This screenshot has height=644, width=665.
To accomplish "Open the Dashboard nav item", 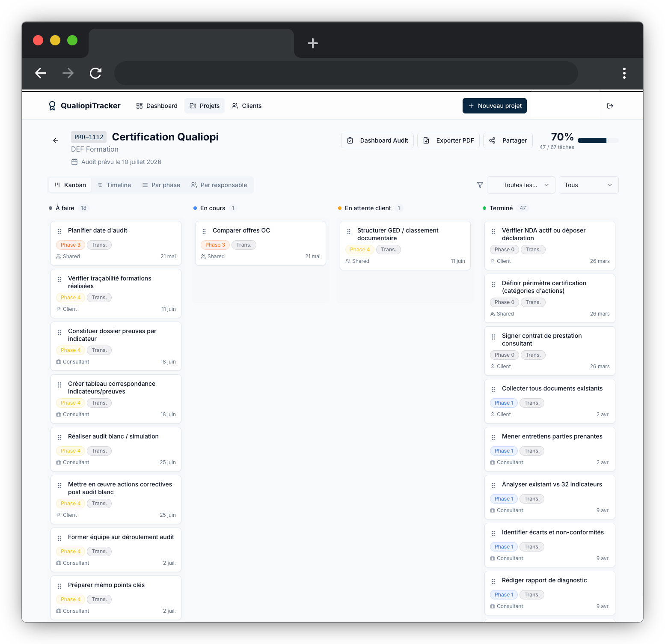I will coord(157,106).
